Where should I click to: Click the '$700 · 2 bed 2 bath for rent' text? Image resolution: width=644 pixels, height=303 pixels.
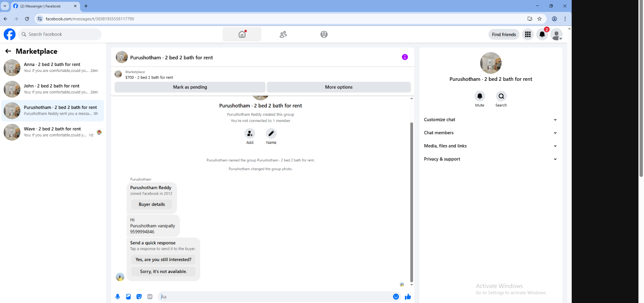point(149,78)
